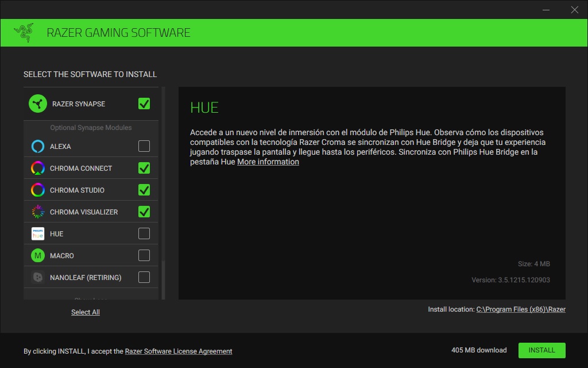
Task: Enable the Alexa checkbox
Action: coord(144,147)
